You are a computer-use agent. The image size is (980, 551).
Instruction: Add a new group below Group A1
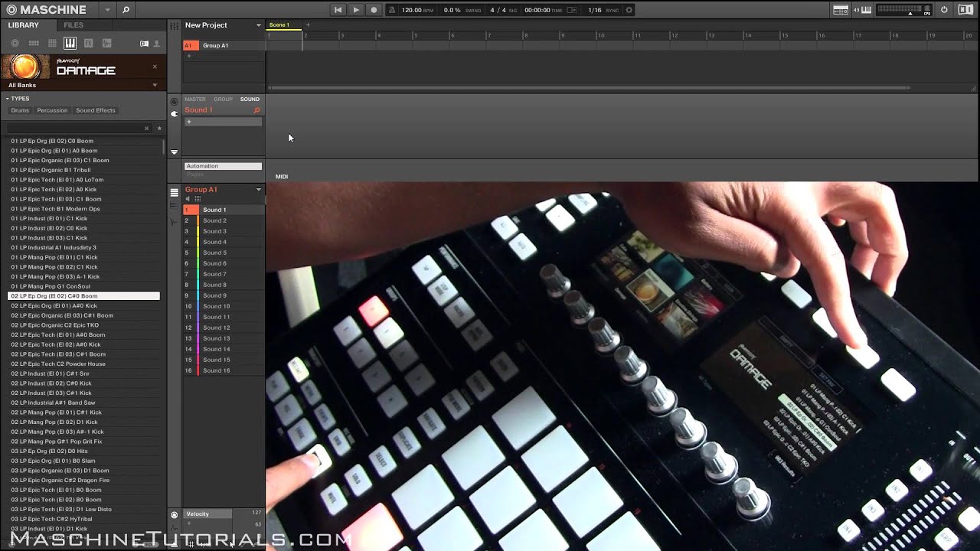click(x=189, y=56)
